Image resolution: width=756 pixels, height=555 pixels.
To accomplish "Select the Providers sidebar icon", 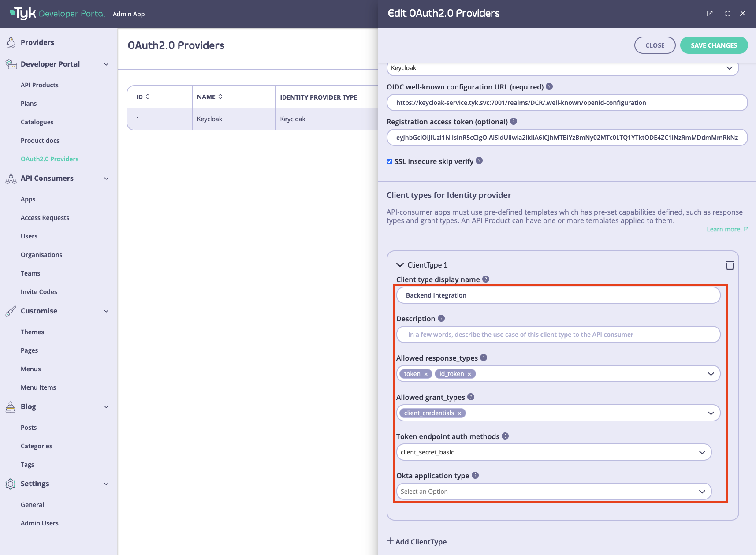I will point(10,42).
